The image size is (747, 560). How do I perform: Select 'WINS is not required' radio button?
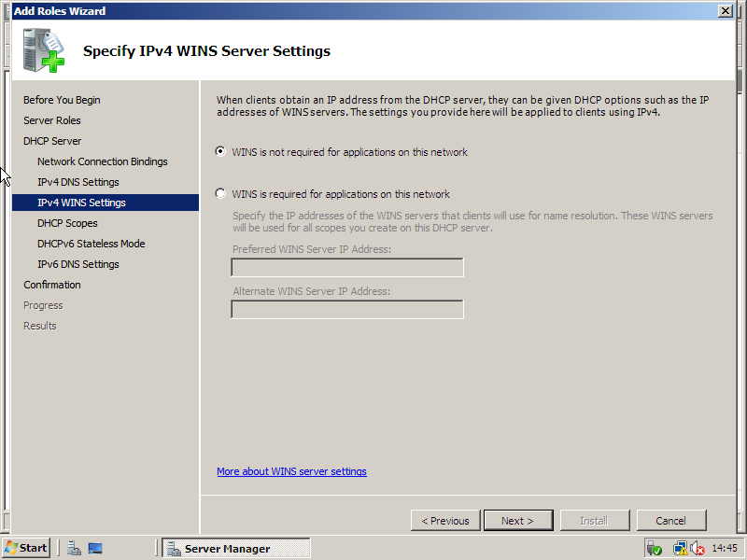click(x=220, y=151)
